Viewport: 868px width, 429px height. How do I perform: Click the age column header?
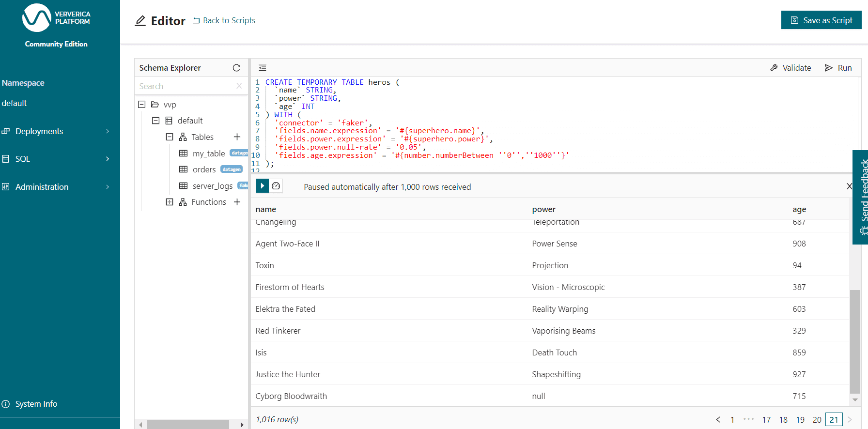(x=799, y=209)
